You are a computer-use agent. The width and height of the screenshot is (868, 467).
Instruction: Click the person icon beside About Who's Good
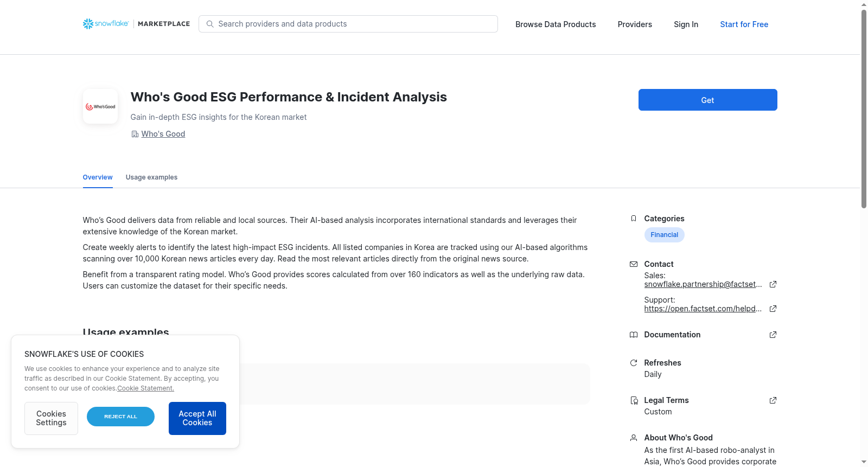(634, 438)
